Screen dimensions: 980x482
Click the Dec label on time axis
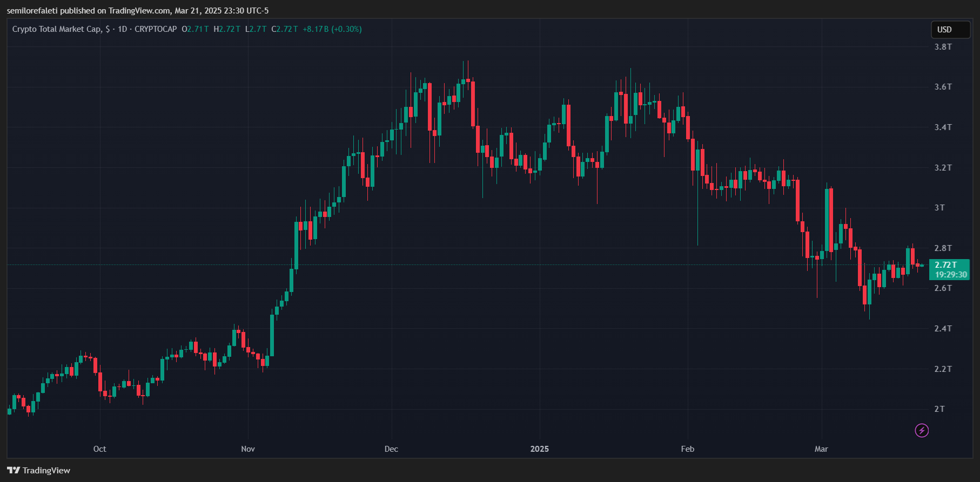(391, 449)
